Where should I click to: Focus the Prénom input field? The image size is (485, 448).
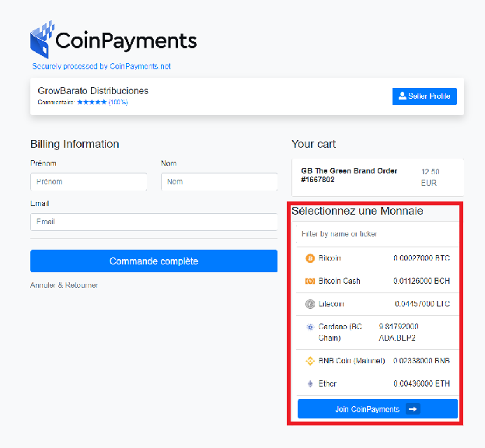[89, 182]
